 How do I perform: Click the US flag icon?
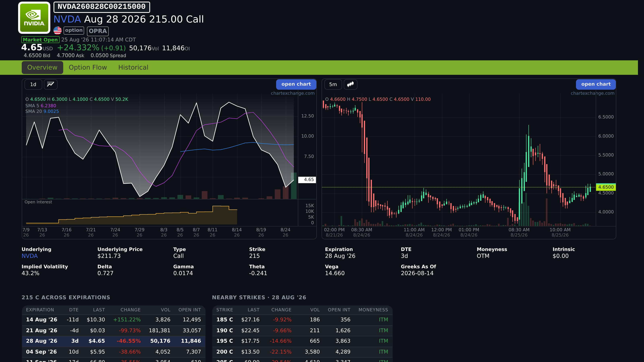(58, 31)
